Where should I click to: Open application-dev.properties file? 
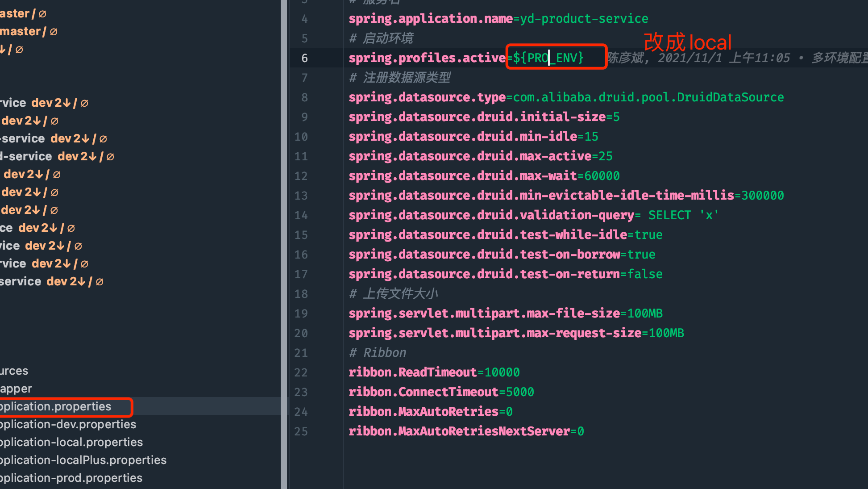(x=68, y=425)
